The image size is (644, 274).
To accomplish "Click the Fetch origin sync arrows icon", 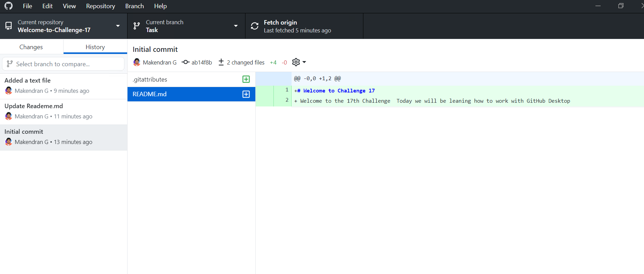I will (x=255, y=26).
